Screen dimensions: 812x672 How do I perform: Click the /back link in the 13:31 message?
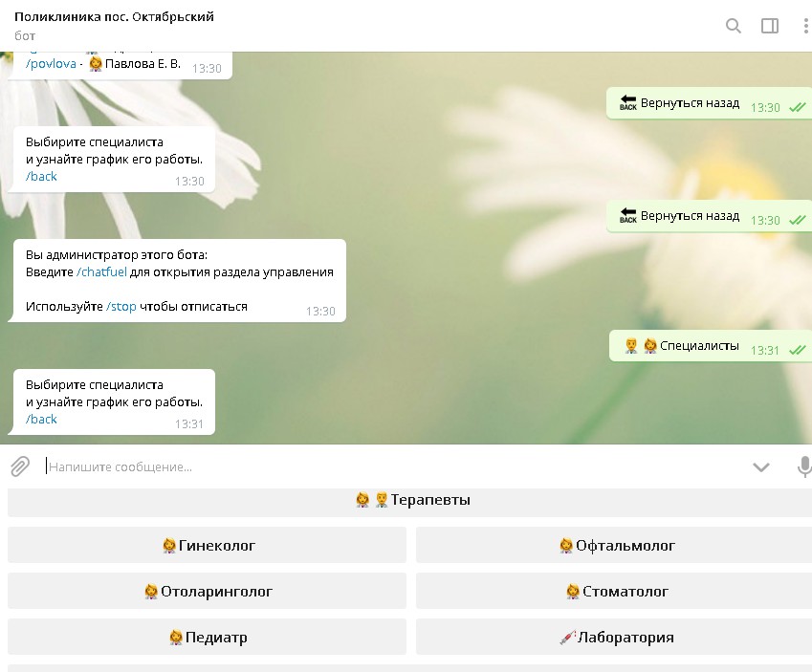[41, 419]
